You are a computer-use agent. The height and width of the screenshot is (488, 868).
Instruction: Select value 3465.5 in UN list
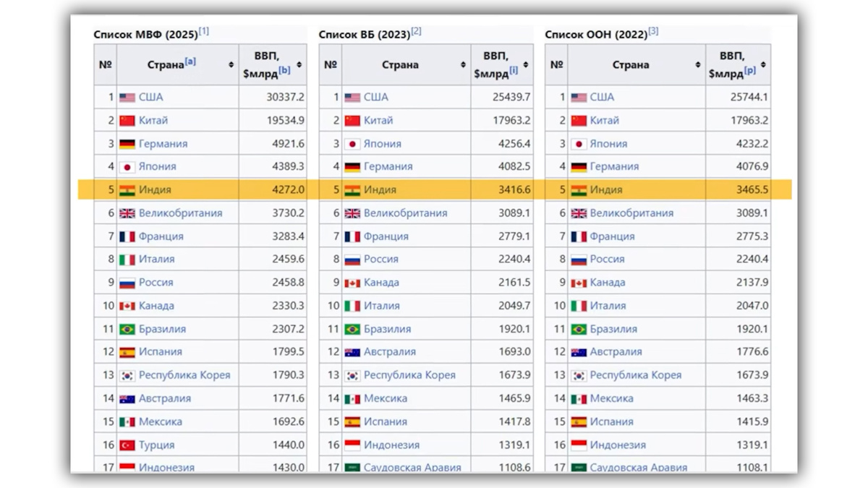(752, 189)
